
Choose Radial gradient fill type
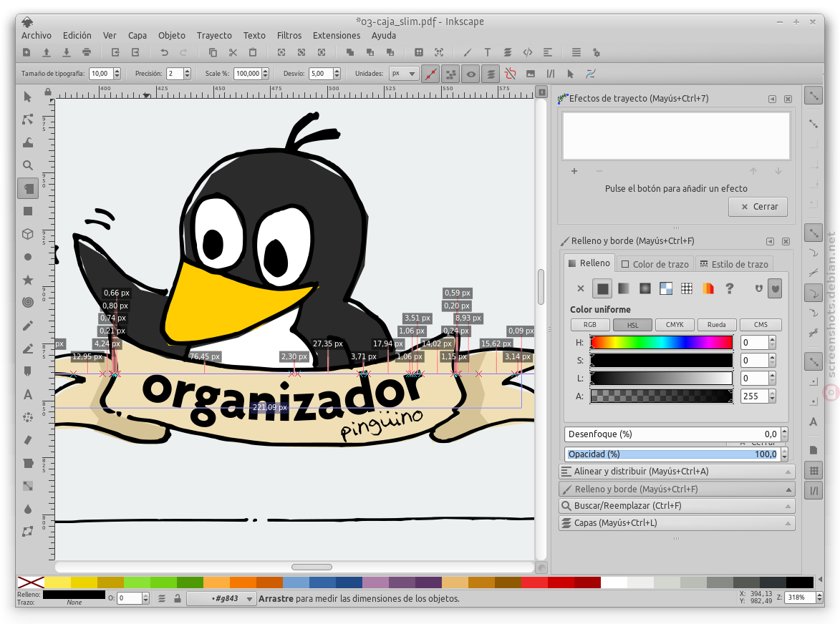coord(645,289)
